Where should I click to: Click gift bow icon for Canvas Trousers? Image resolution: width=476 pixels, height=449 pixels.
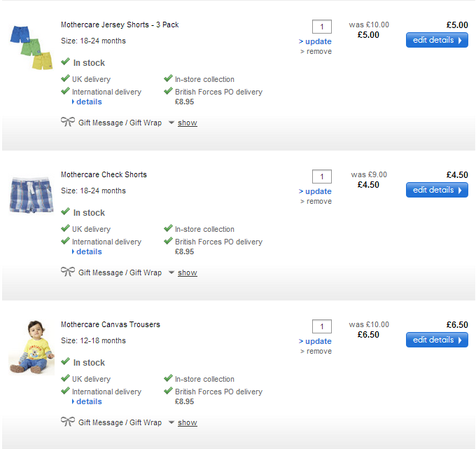pos(67,422)
